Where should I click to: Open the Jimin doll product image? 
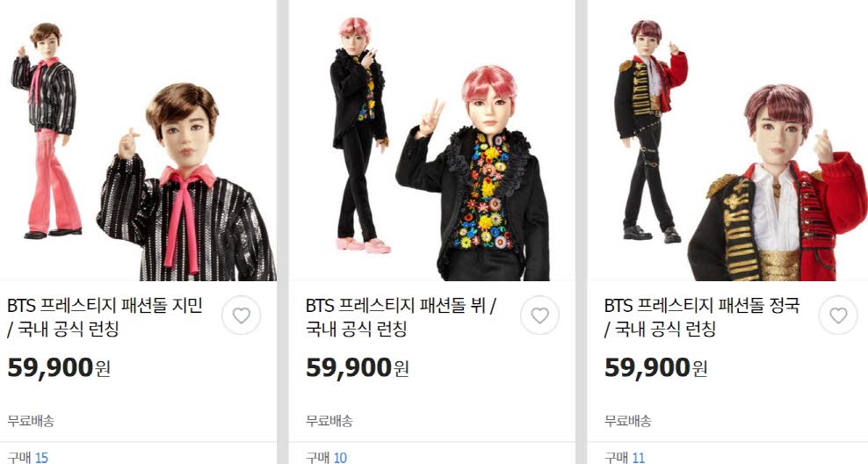click(x=139, y=141)
